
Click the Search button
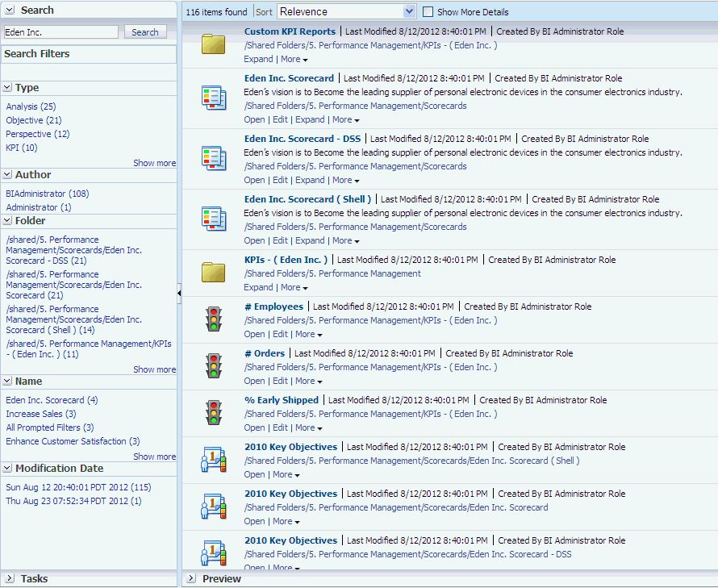click(145, 32)
